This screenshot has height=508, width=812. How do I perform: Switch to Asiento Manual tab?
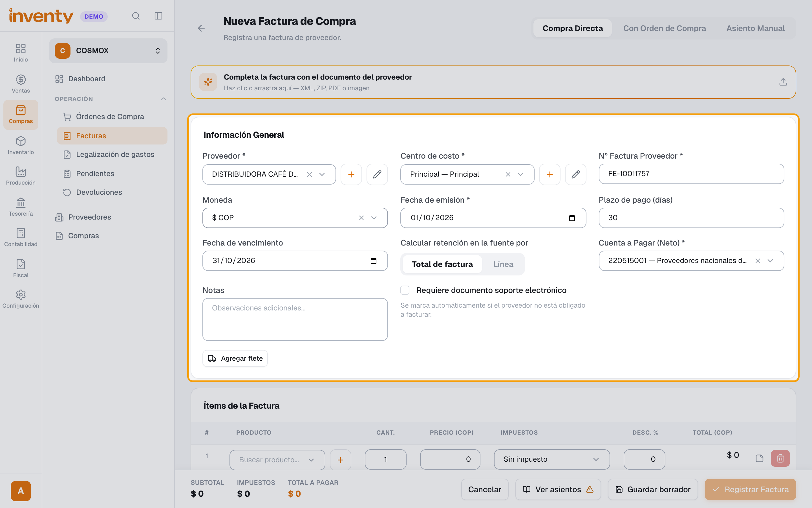[755, 28]
